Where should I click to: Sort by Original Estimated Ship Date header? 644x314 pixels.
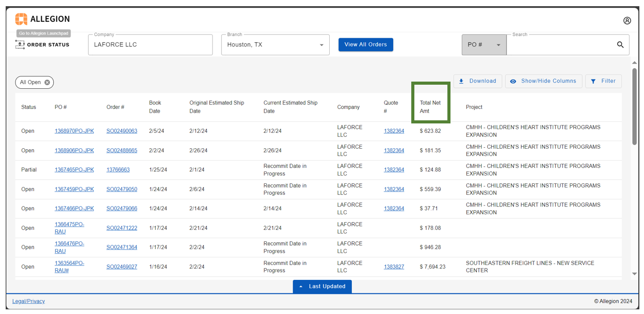pyautogui.click(x=217, y=107)
